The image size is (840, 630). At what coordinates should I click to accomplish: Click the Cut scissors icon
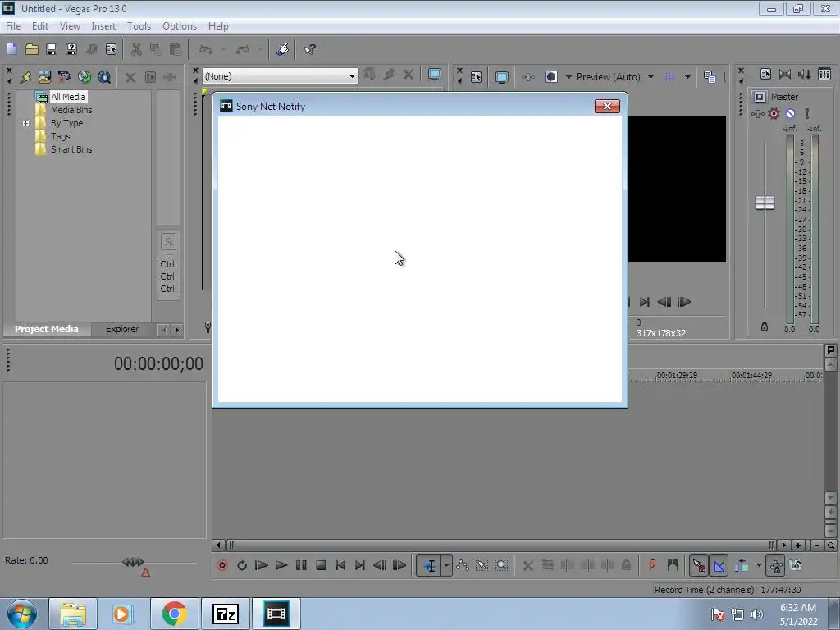136,49
